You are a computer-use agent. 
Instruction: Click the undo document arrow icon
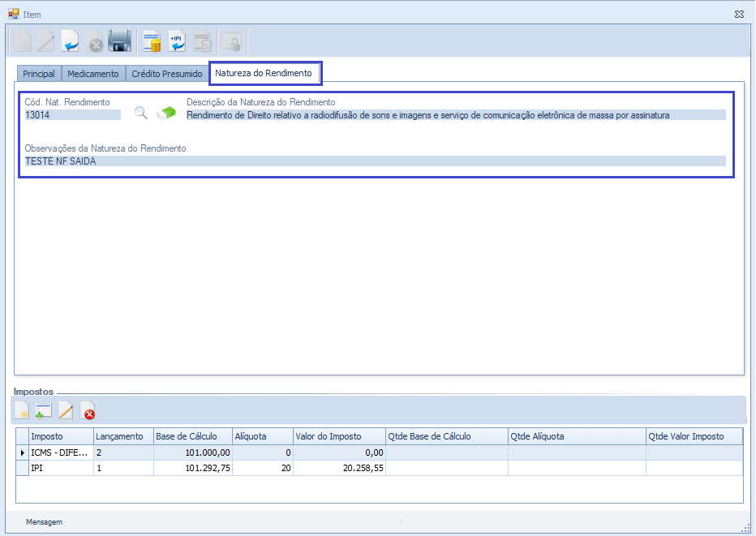71,41
